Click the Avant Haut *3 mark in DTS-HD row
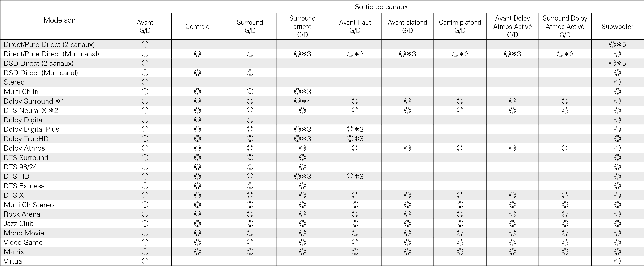The width and height of the screenshot is (644, 266). 355,177
